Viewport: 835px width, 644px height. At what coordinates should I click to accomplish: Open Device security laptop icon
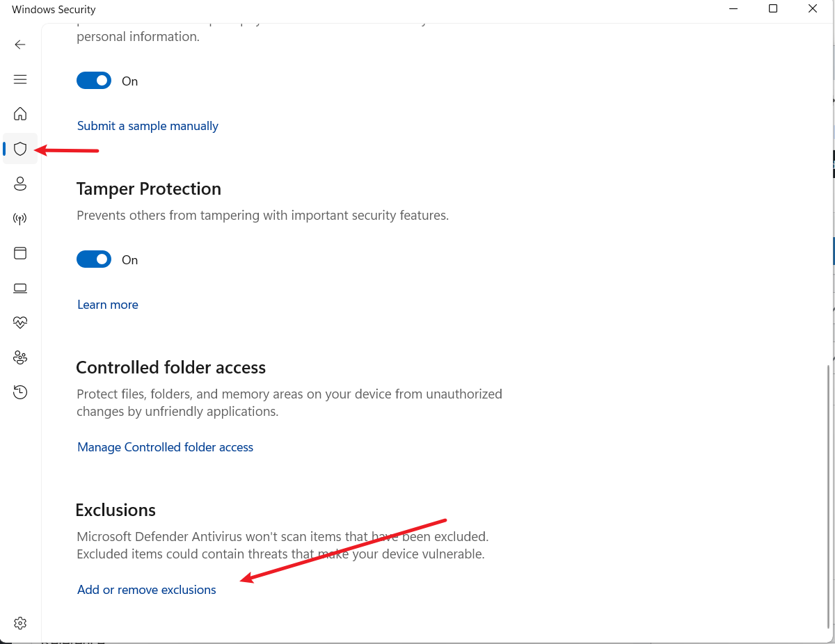pyautogui.click(x=20, y=288)
